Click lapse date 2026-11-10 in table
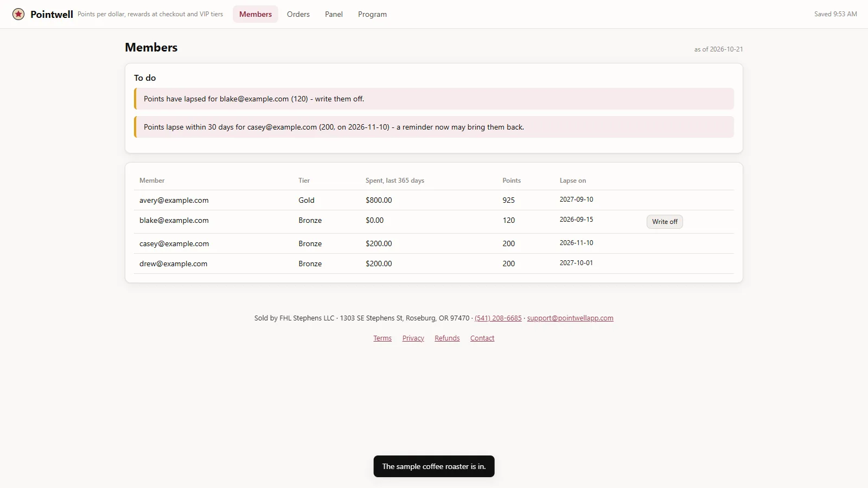The image size is (868, 488). pos(576,243)
